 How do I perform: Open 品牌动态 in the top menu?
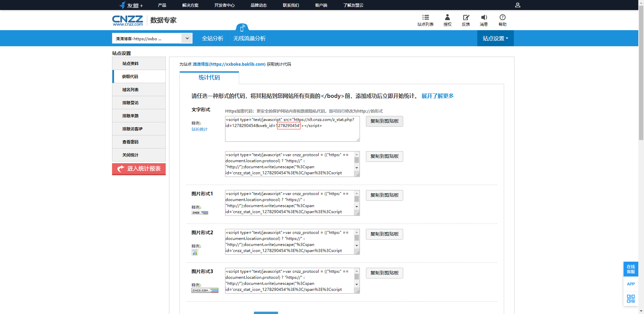click(259, 5)
